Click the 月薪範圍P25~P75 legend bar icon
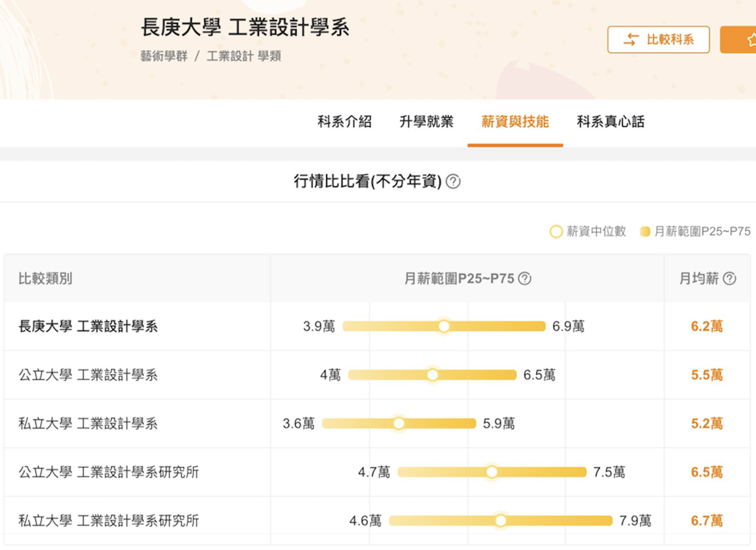Image resolution: width=756 pixels, height=550 pixels. 645,231
